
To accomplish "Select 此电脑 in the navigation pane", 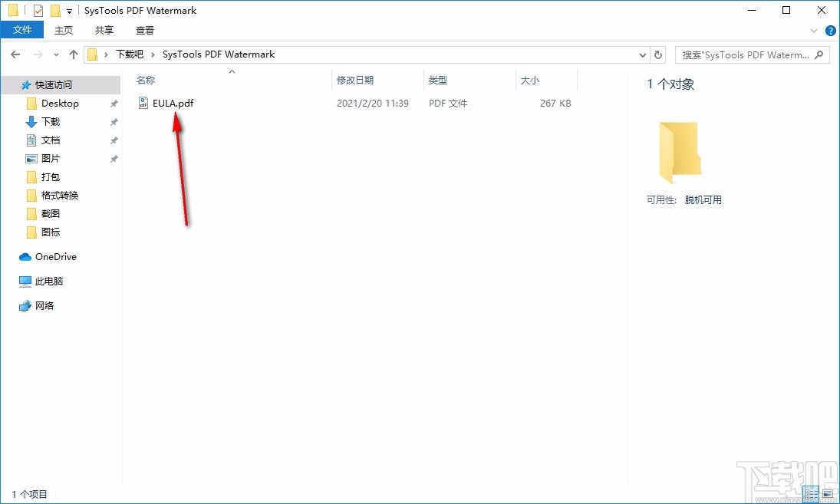I will pos(47,281).
